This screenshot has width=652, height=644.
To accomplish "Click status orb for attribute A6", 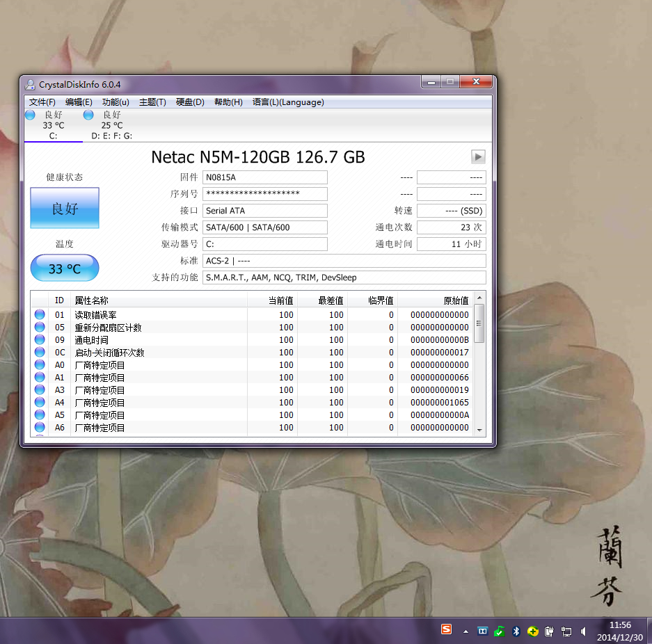I will [40, 427].
